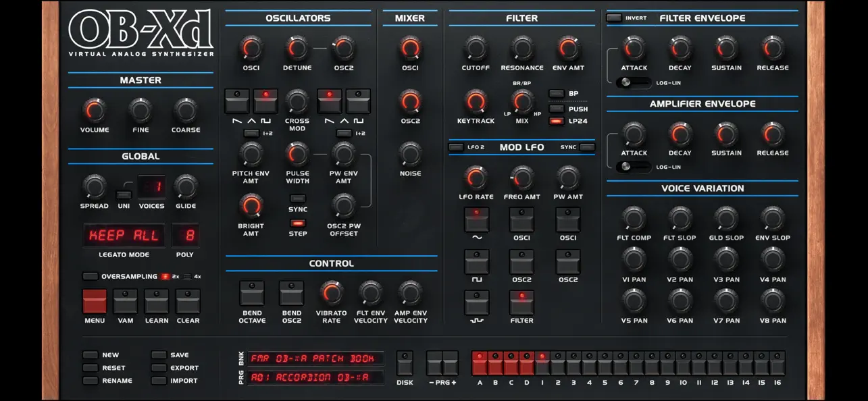The width and height of the screenshot is (868, 401).
Task: Toggle the Filter Envelope INVERT switch
Action: click(614, 18)
